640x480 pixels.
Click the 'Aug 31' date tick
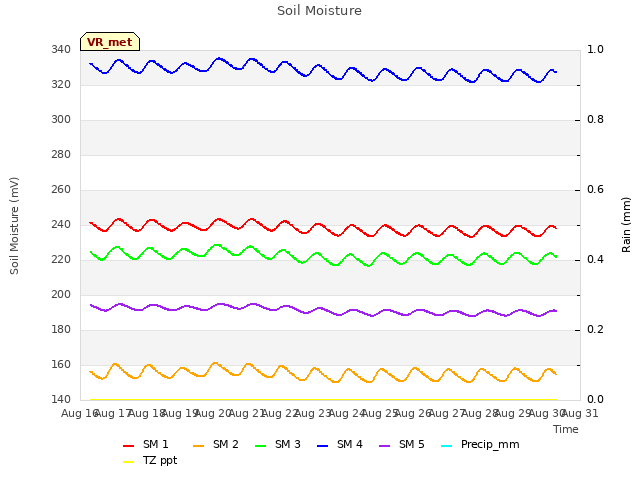tap(580, 413)
